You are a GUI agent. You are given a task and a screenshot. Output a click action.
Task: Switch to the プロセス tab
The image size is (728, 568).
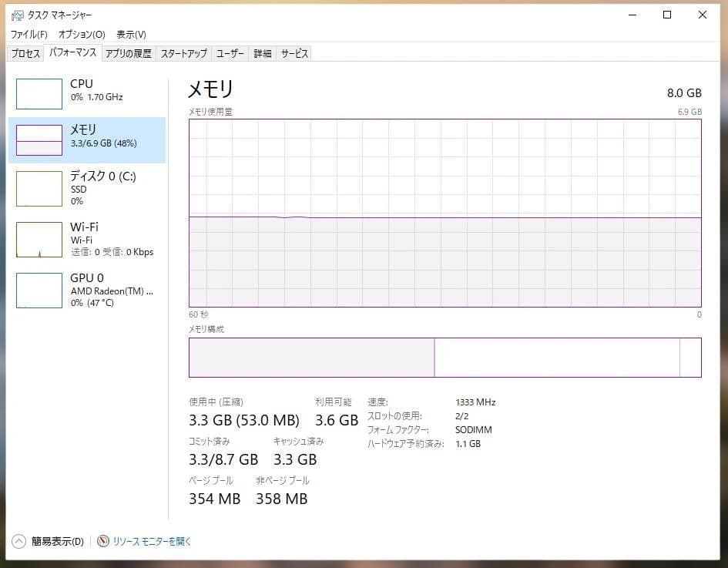click(x=25, y=53)
